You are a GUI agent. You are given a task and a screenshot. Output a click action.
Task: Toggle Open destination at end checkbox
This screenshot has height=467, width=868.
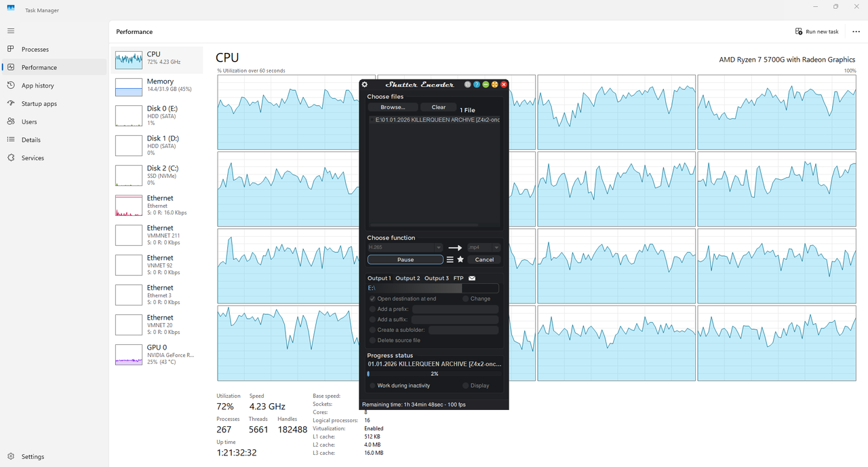click(372, 299)
